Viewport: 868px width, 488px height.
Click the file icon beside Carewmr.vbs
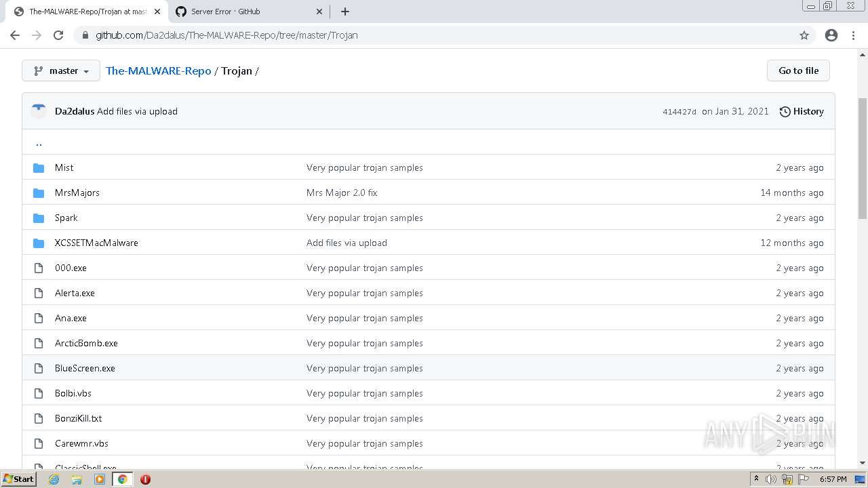coord(39,443)
